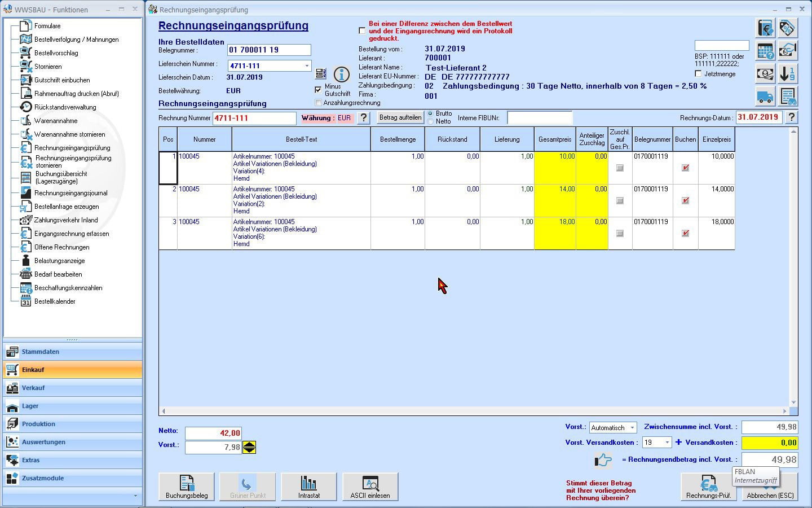Toggle the protocol-on-difference checkbox
Image resolution: width=812 pixels, height=508 pixels.
tap(362, 30)
